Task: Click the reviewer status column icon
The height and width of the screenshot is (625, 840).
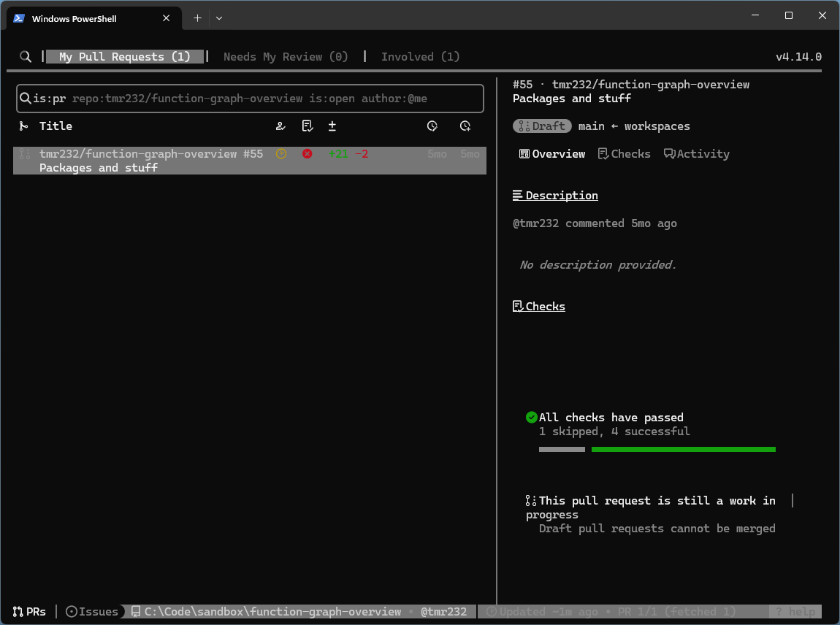Action: pos(280,126)
